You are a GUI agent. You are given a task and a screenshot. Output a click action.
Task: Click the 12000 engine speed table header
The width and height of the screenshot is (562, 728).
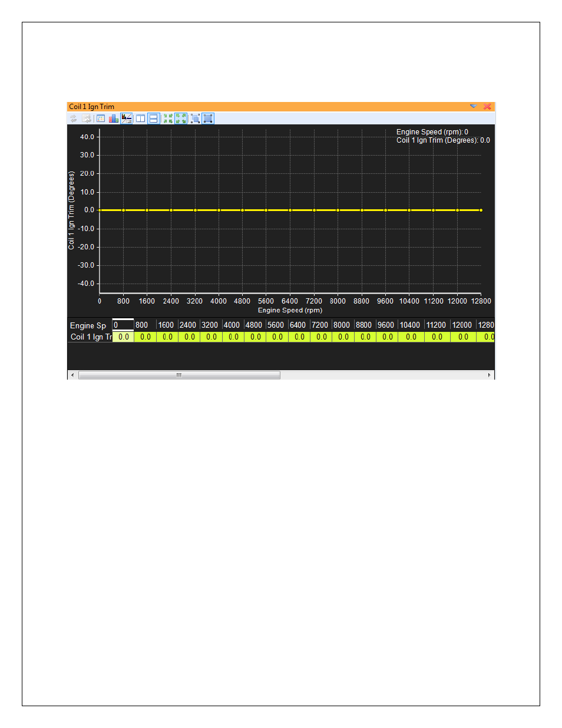click(463, 325)
